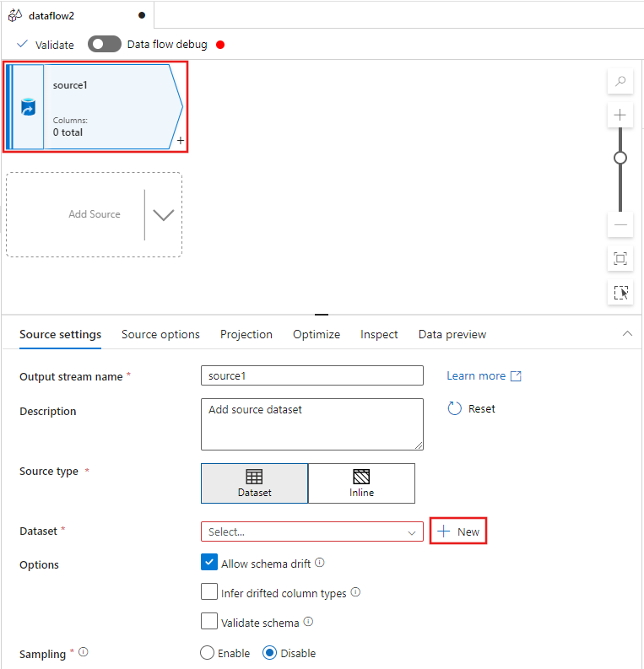This screenshot has height=669, width=644.
Task: Click the Reset circular arrow icon
Action: (x=454, y=408)
